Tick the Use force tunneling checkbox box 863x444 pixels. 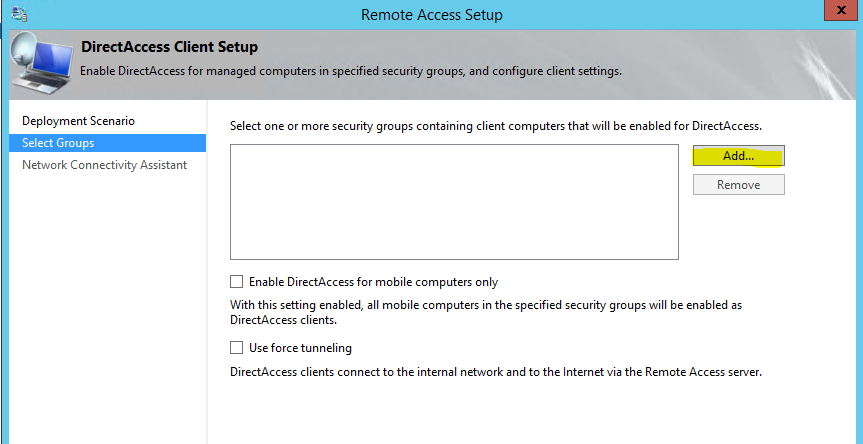tap(236, 348)
